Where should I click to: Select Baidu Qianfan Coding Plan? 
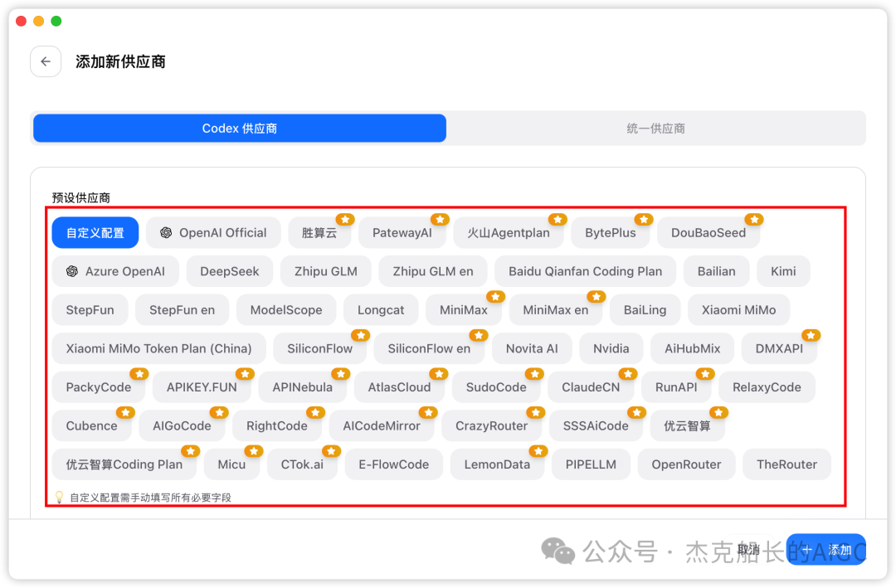point(585,271)
